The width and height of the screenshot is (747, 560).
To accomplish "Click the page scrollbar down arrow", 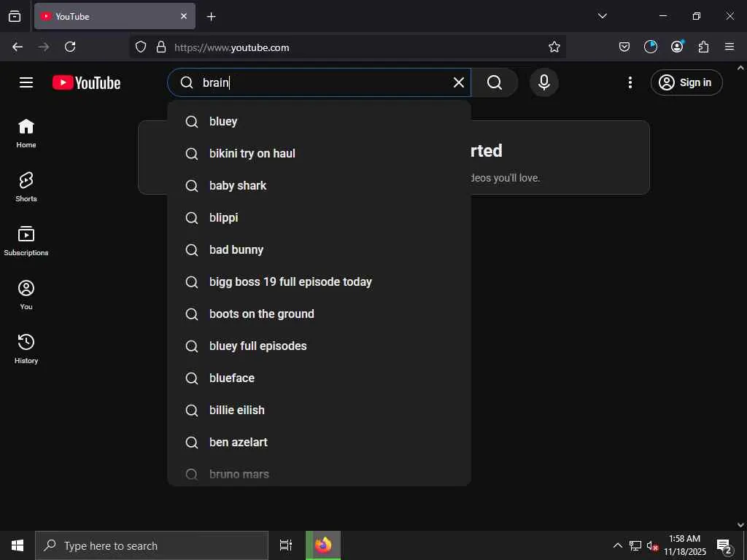I will click(x=740, y=525).
